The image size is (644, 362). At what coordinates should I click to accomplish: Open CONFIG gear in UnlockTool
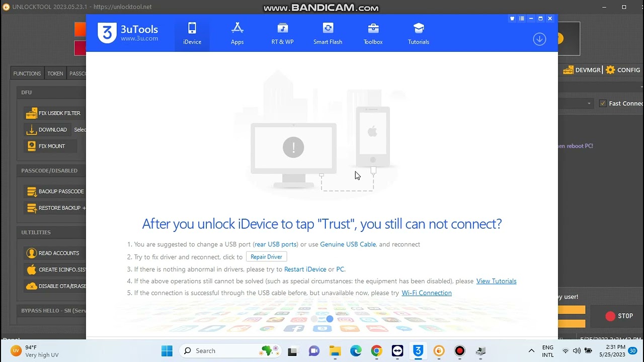tap(623, 70)
